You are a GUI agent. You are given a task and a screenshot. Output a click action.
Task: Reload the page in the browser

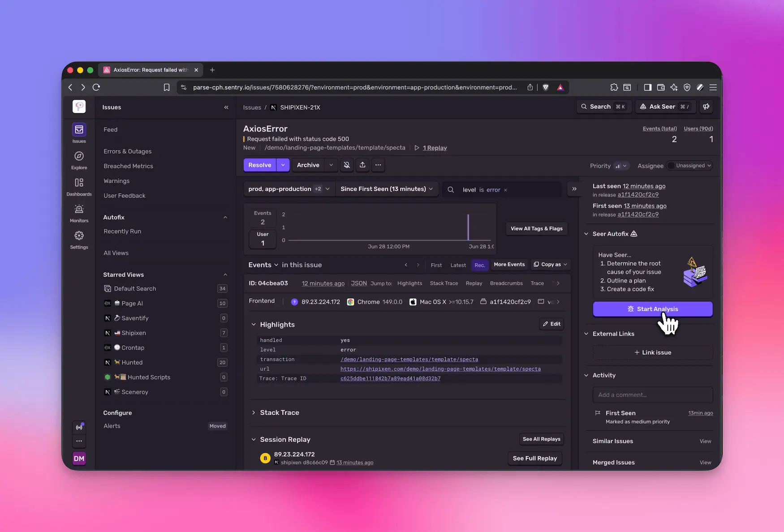tap(96, 87)
